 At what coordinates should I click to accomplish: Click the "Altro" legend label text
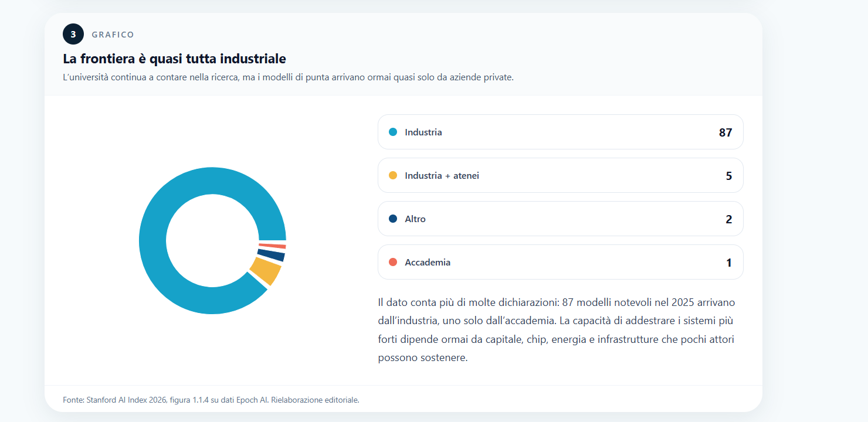click(x=415, y=219)
